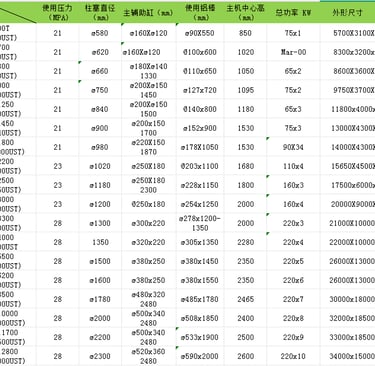Select the 外形尺寸 column header

348,12
